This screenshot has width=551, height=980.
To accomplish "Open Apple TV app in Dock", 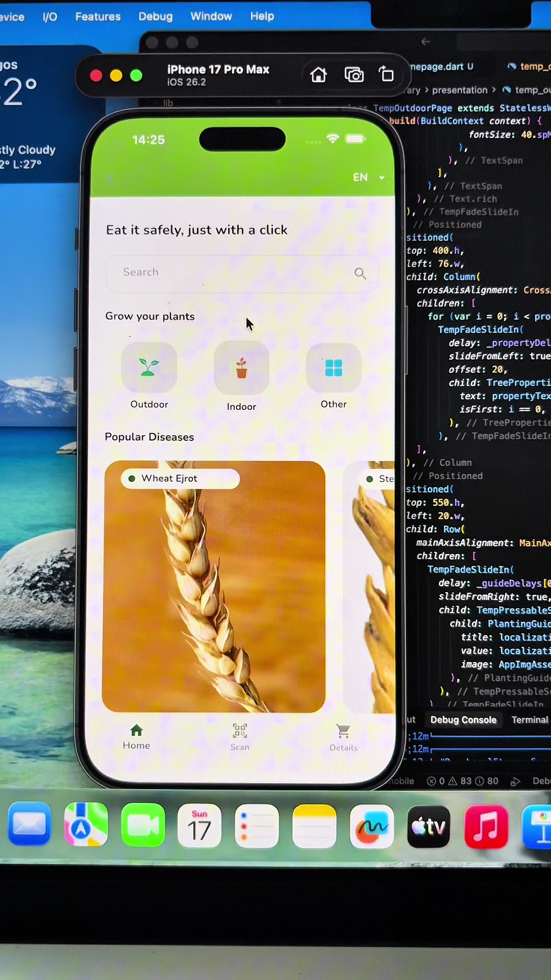I will [x=429, y=826].
